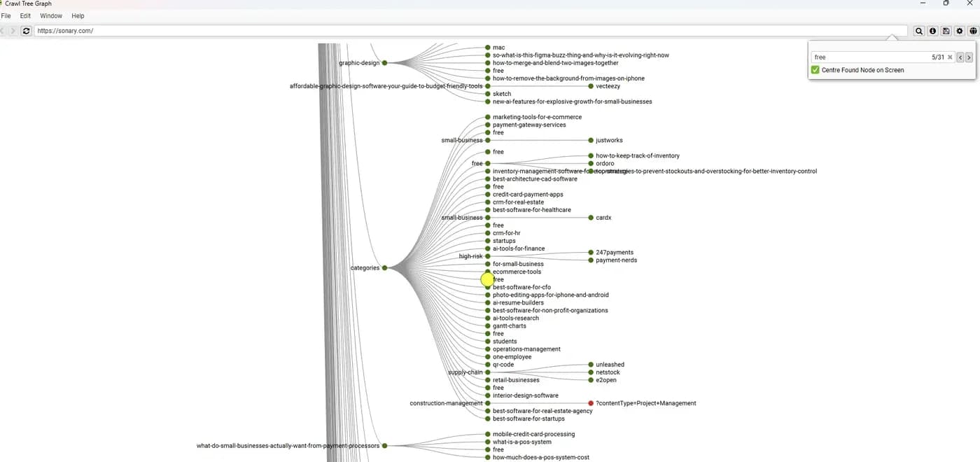Click the how-to-keep-track-of-inventory node dot
Image resolution: width=980 pixels, height=462 pixels.
(x=591, y=155)
